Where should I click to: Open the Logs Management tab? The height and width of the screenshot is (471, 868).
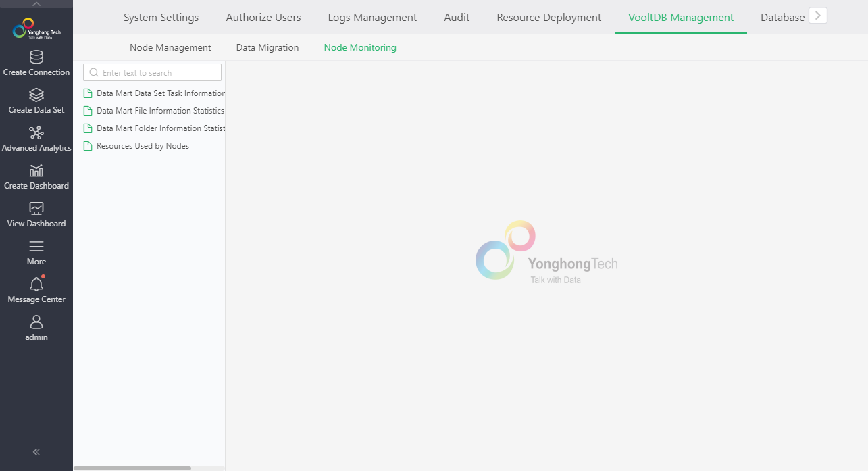[x=372, y=18]
